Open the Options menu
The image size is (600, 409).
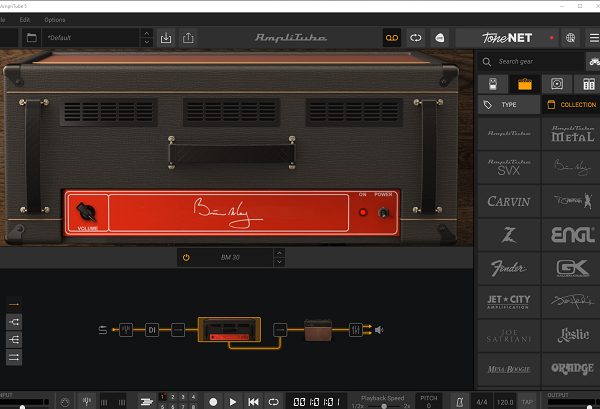(x=55, y=20)
